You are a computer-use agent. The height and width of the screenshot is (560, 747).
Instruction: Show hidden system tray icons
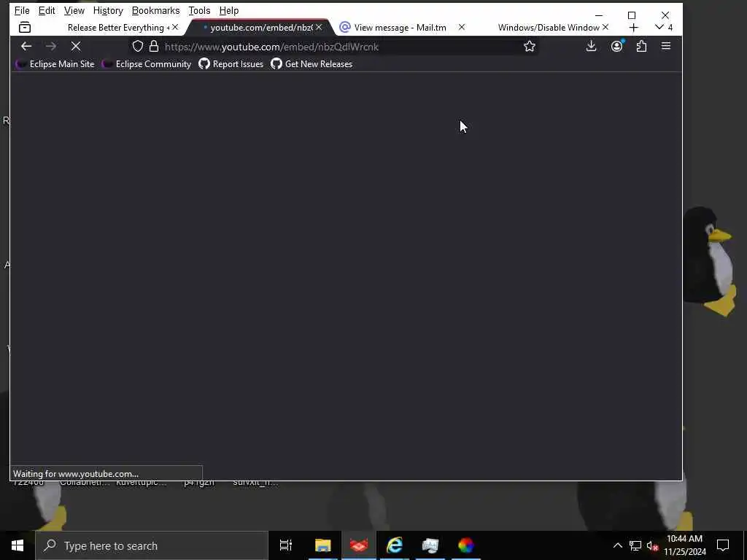pos(617,545)
